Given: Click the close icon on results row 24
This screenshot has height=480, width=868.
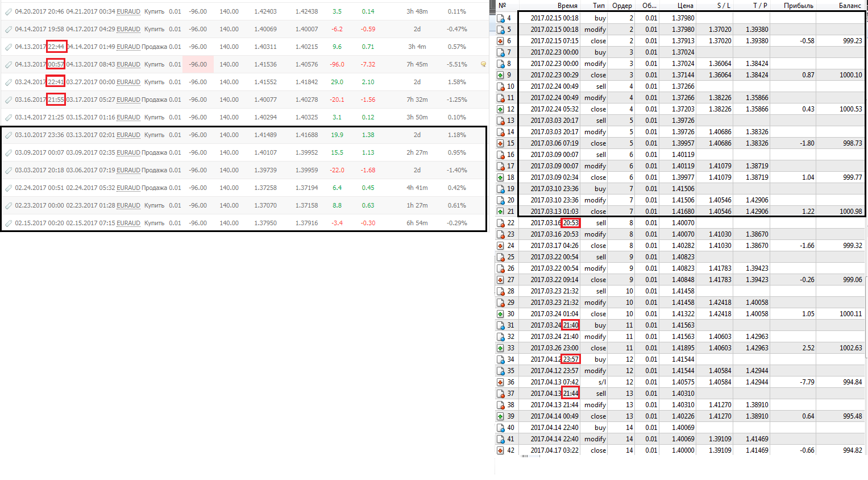Looking at the screenshot, I should pos(500,246).
